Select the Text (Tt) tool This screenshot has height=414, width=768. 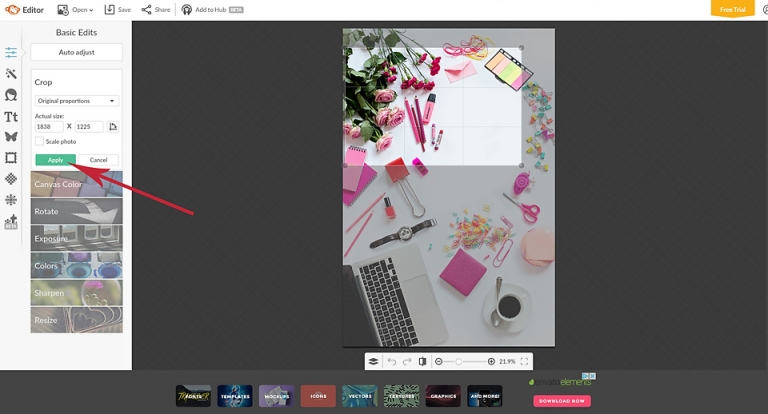11,117
